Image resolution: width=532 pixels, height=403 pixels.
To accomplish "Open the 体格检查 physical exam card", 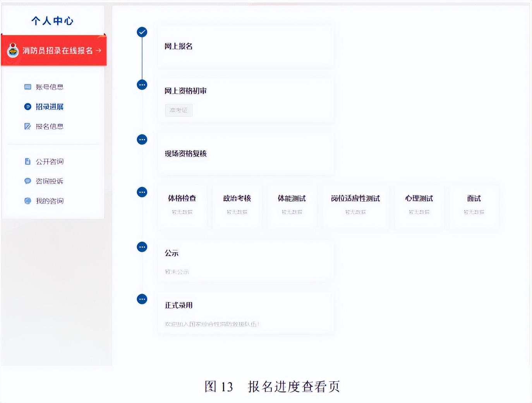I will coord(182,206).
